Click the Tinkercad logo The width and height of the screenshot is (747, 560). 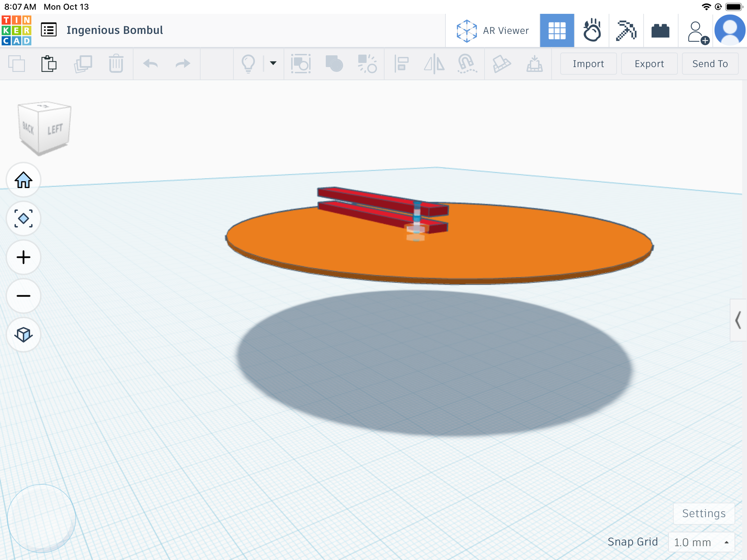pos(16,30)
